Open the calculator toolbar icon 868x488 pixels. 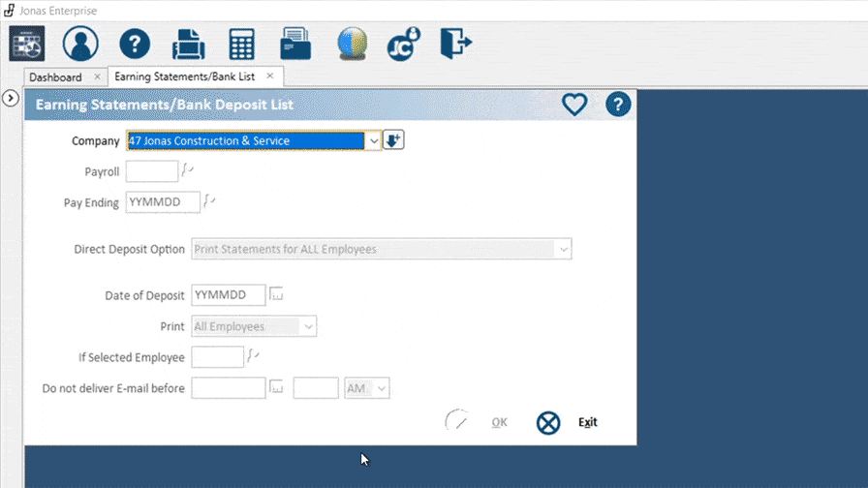coord(241,44)
